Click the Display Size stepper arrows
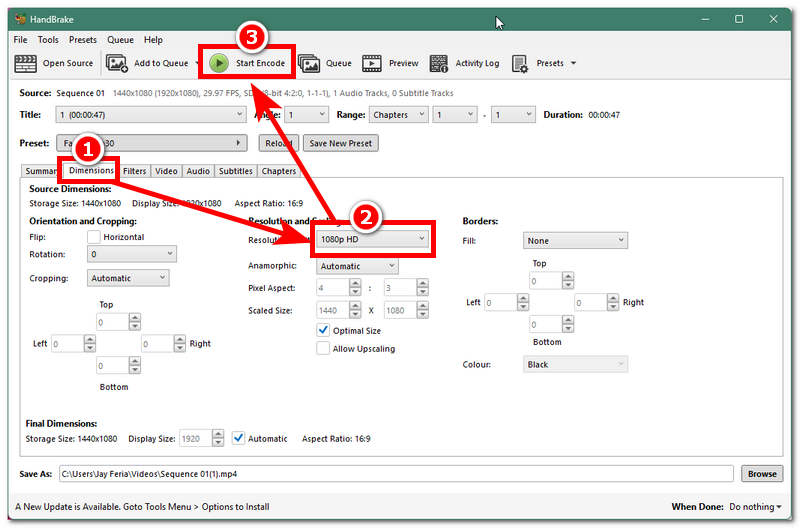The image size is (800, 528). (x=218, y=439)
